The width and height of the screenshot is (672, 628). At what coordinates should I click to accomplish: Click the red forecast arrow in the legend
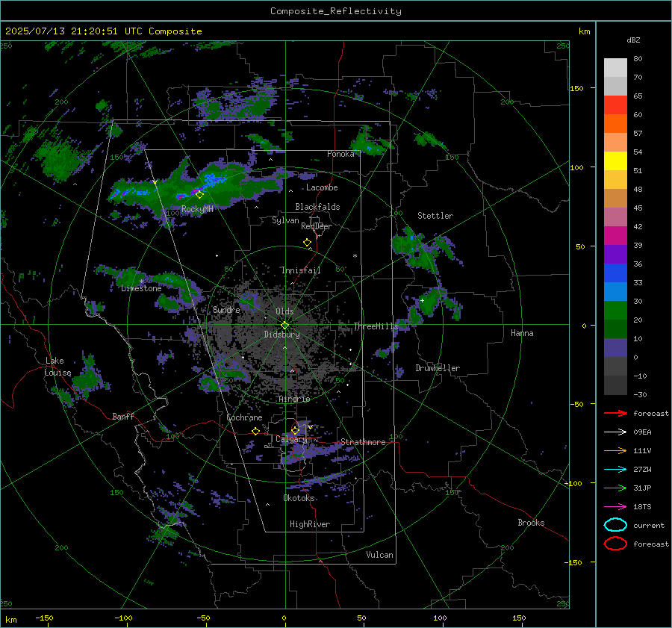615,413
